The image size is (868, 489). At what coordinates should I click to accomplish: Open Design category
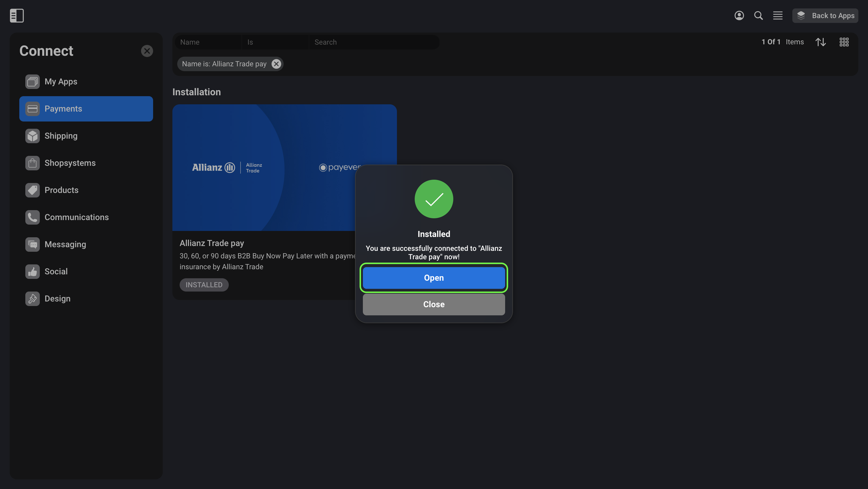tap(86, 298)
